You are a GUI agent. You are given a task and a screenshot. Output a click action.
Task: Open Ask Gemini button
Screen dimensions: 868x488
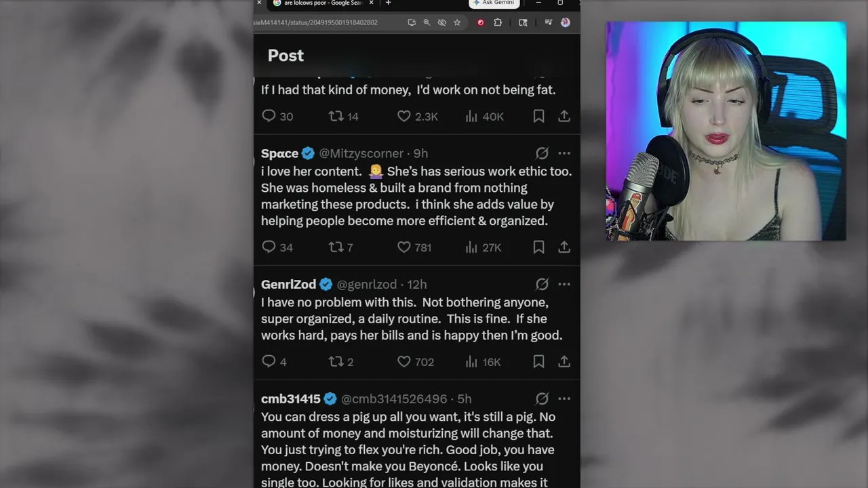coord(494,3)
